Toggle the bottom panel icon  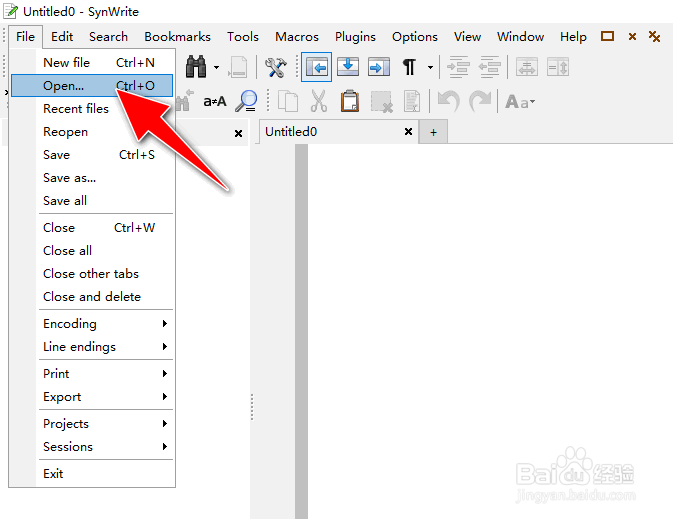(348, 67)
